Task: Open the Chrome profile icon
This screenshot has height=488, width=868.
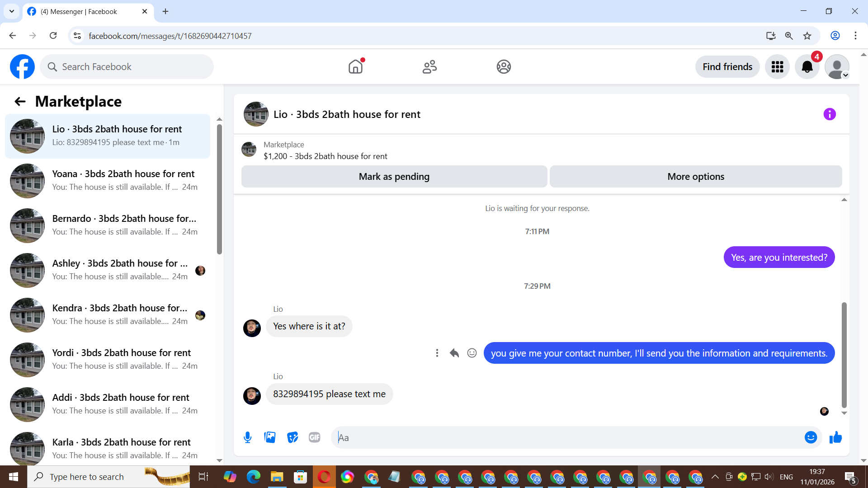Action: [x=835, y=36]
